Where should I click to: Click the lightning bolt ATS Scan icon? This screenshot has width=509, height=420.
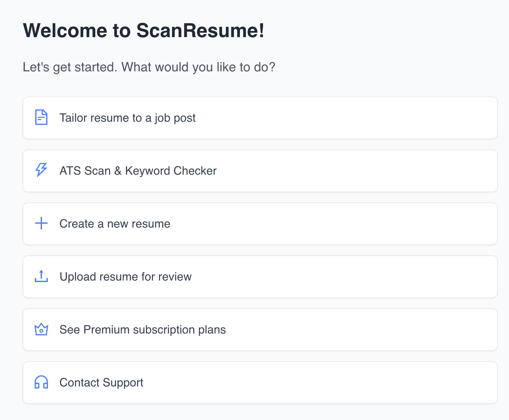41,170
